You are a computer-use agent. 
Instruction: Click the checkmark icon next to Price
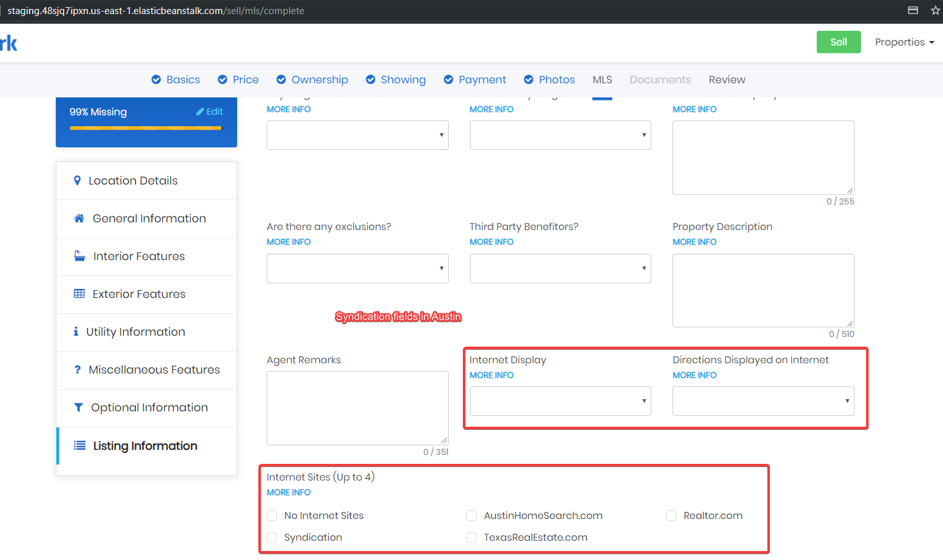[222, 79]
